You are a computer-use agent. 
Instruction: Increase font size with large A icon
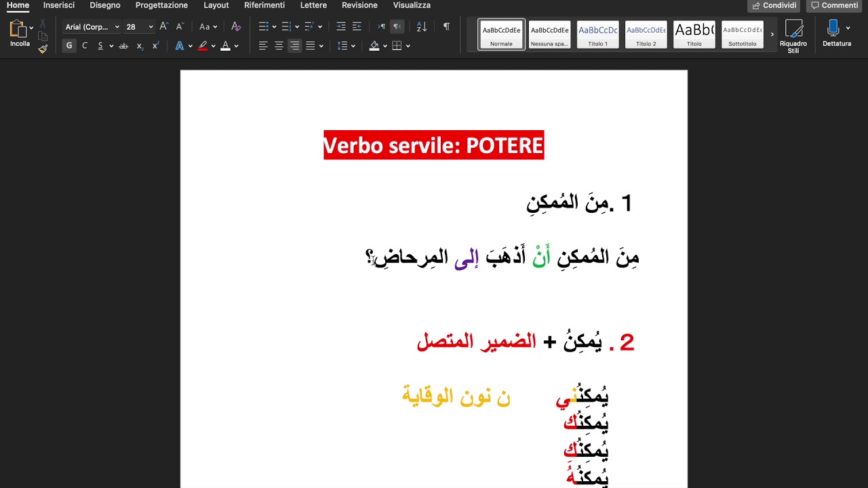[163, 26]
